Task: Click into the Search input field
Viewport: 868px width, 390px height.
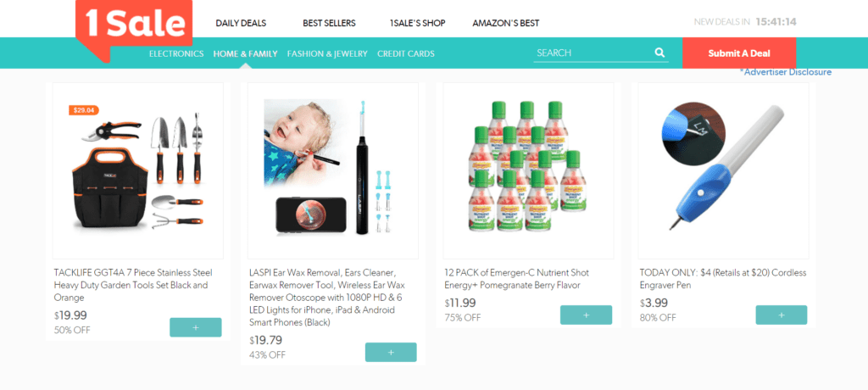Action: 593,53
